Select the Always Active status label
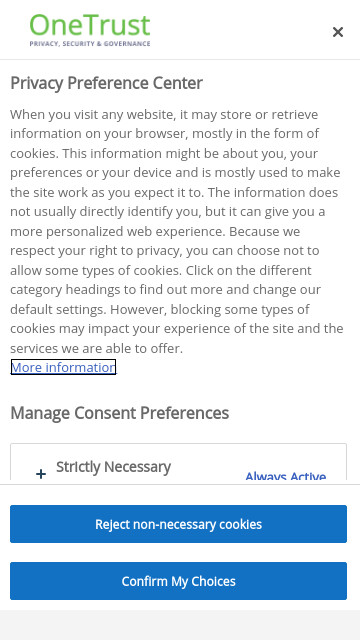 (x=285, y=476)
